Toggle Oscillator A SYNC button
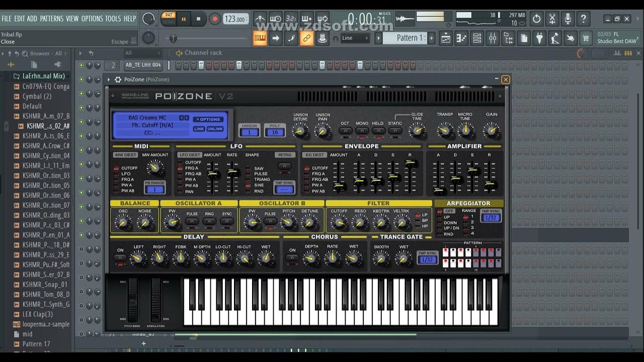644x362 pixels. 227,221
